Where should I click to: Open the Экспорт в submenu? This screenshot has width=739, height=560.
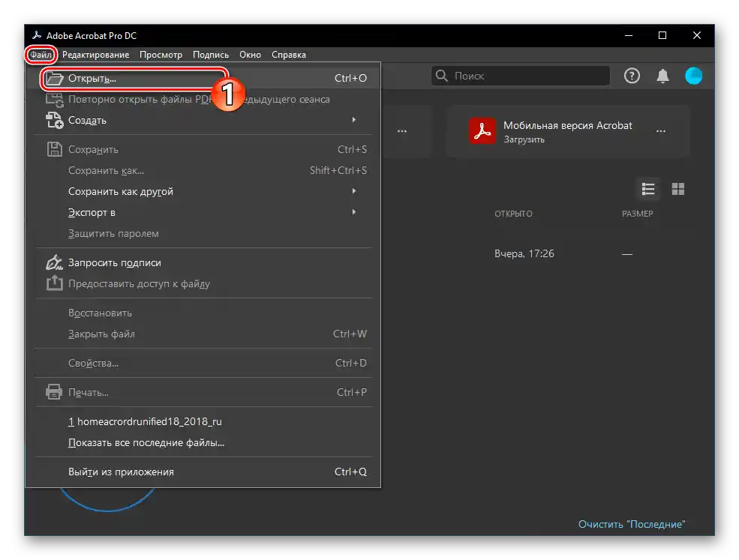(353, 212)
